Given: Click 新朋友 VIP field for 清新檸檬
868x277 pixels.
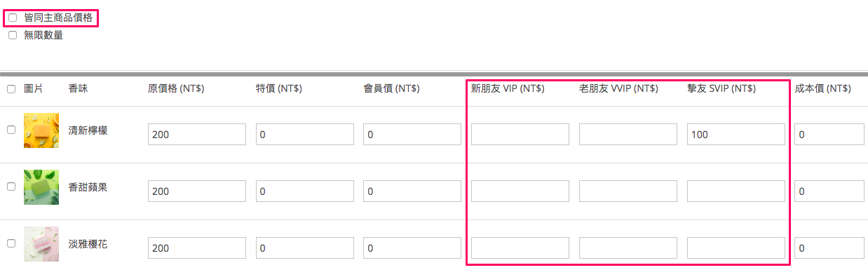Looking at the screenshot, I should coord(520,134).
